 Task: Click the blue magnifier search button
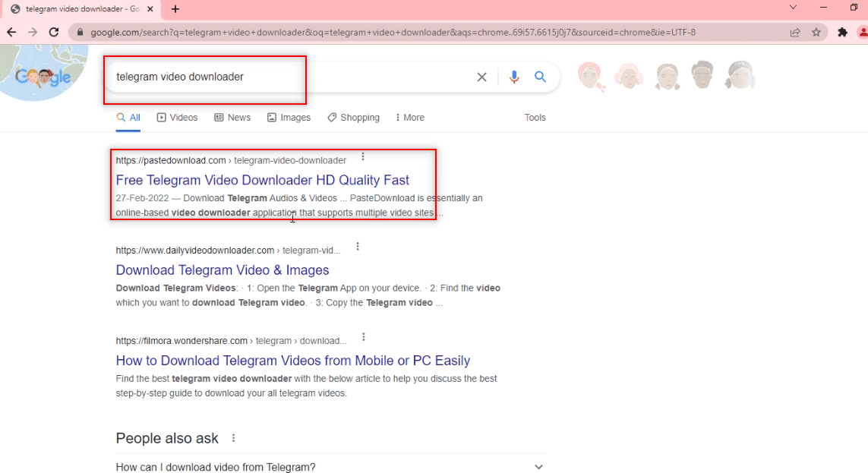[x=540, y=77]
